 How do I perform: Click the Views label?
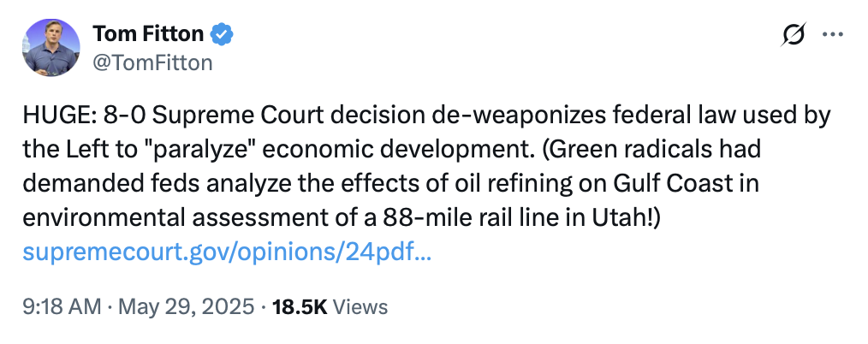click(360, 306)
